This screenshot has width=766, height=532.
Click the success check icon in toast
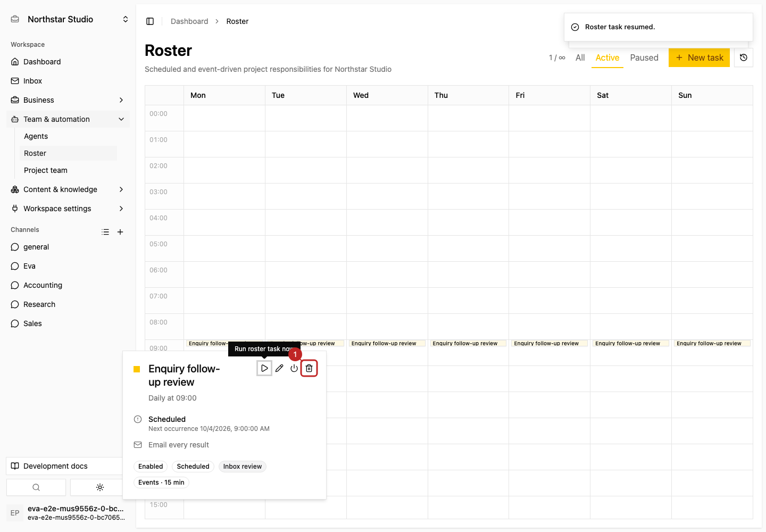[575, 27]
